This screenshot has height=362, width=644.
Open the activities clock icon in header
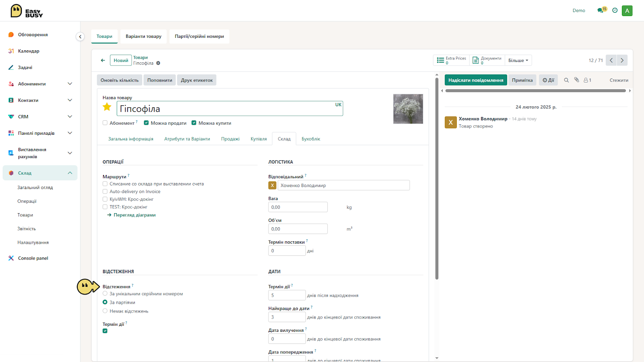pos(615,10)
